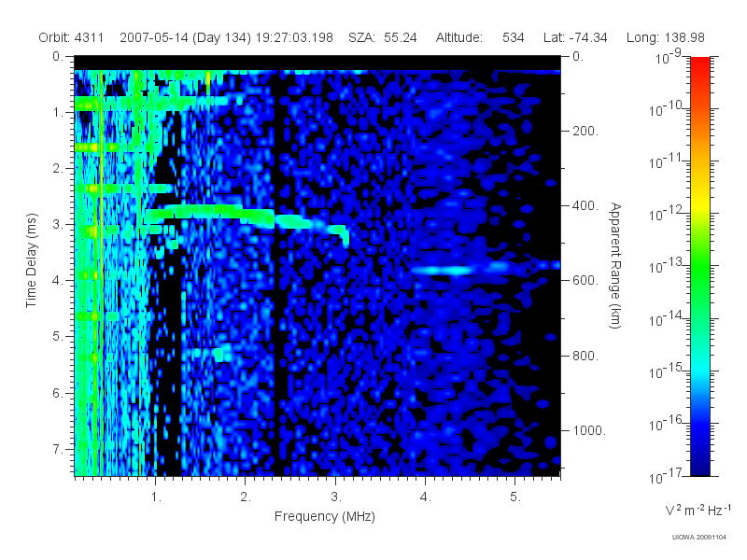Click the 'Altitude:' label in header
This screenshot has width=747, height=560.
[459, 37]
